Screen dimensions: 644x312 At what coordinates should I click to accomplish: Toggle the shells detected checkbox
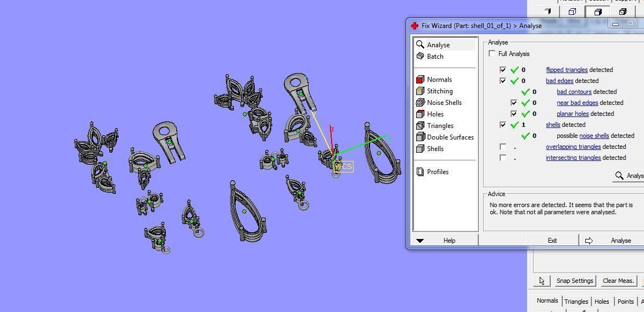pos(503,125)
